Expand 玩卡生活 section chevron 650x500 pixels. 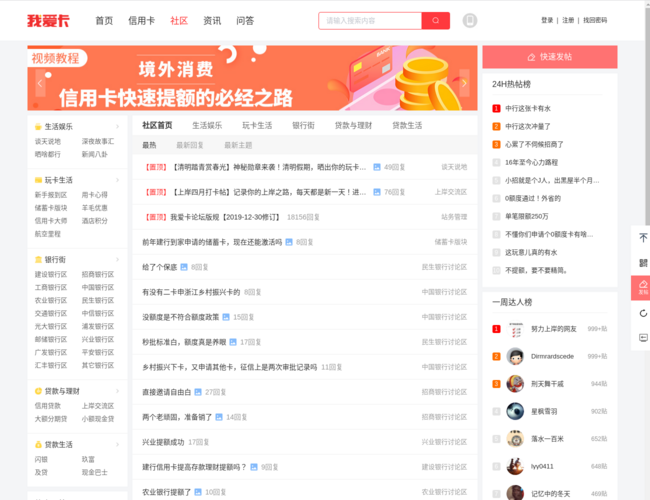click(117, 180)
